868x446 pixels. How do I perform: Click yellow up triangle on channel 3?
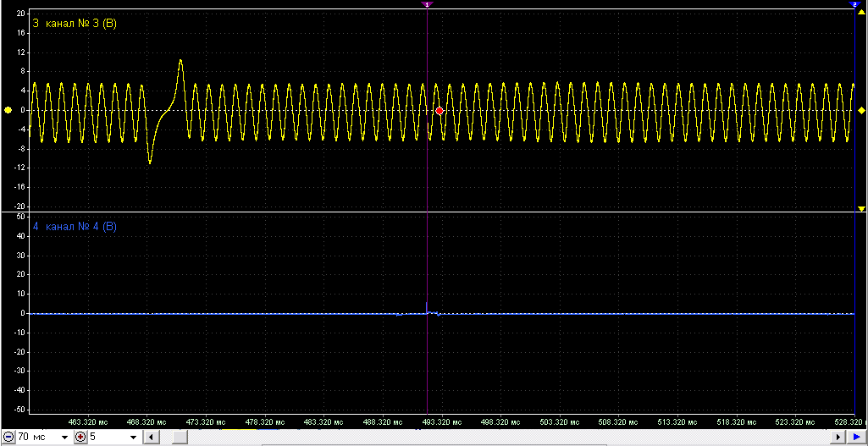tap(861, 12)
